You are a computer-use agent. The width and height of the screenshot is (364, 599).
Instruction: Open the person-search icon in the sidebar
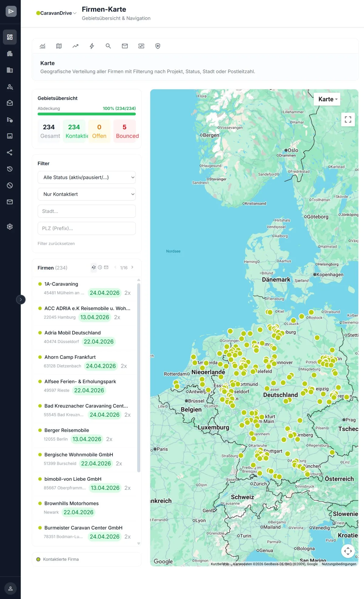[x=10, y=87]
